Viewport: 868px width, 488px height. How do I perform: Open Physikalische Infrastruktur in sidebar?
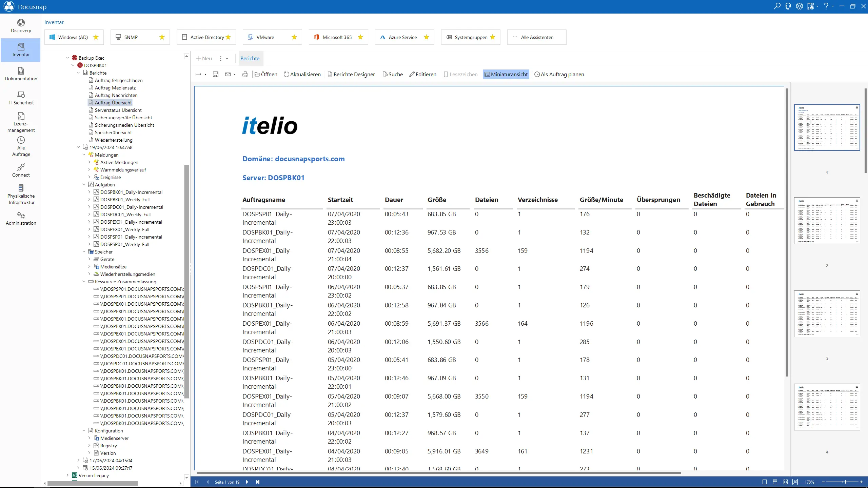coord(21,195)
